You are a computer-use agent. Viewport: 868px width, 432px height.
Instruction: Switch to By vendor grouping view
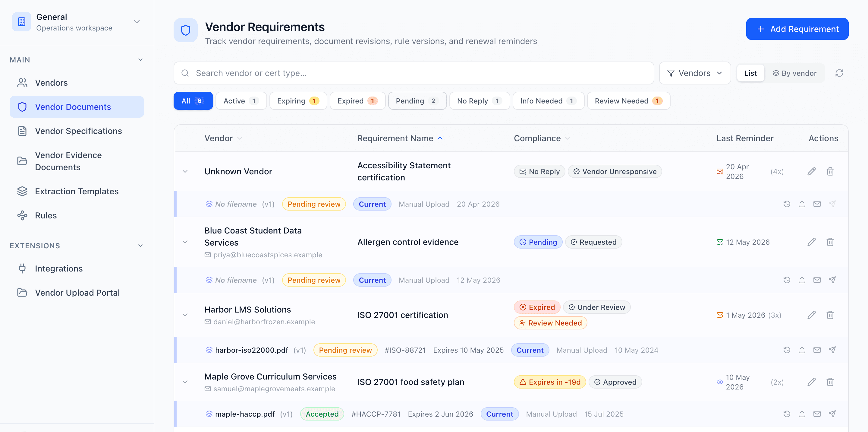[x=794, y=73]
